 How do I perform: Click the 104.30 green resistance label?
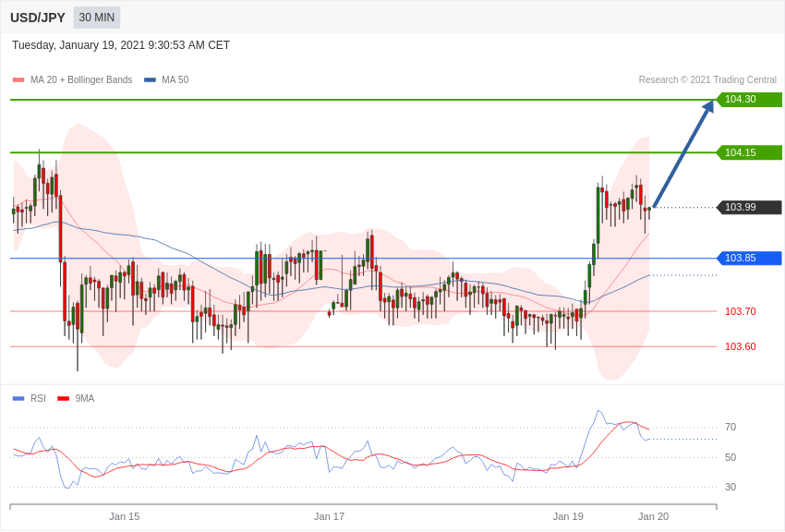pos(749,99)
